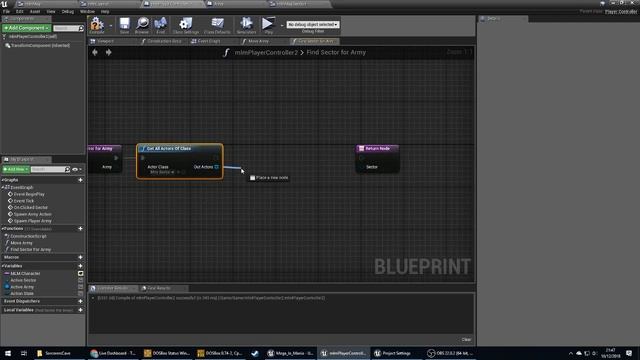640x360 pixels.
Task: Open Steam from the taskbar
Action: pyautogui.click(x=255, y=353)
